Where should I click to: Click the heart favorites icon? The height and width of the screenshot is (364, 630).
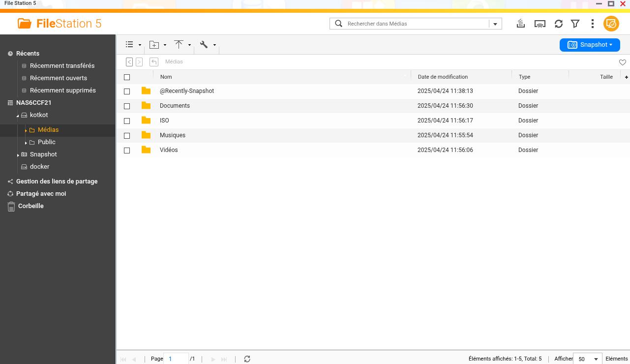(x=623, y=62)
